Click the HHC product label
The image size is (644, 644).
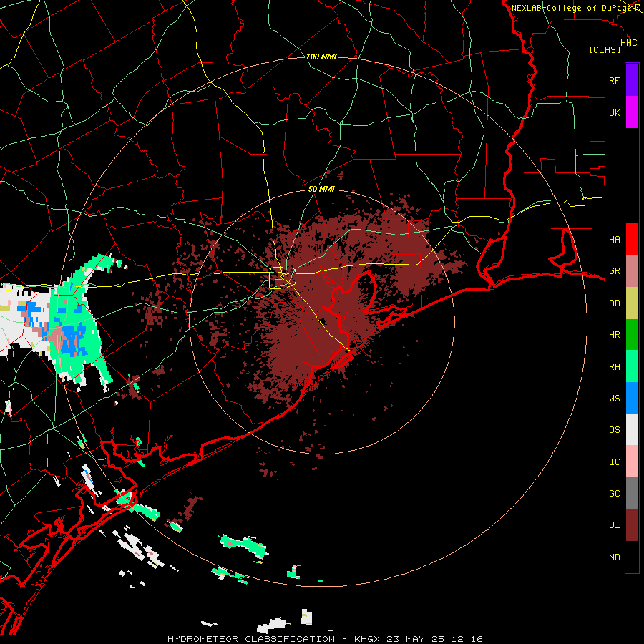click(x=628, y=43)
